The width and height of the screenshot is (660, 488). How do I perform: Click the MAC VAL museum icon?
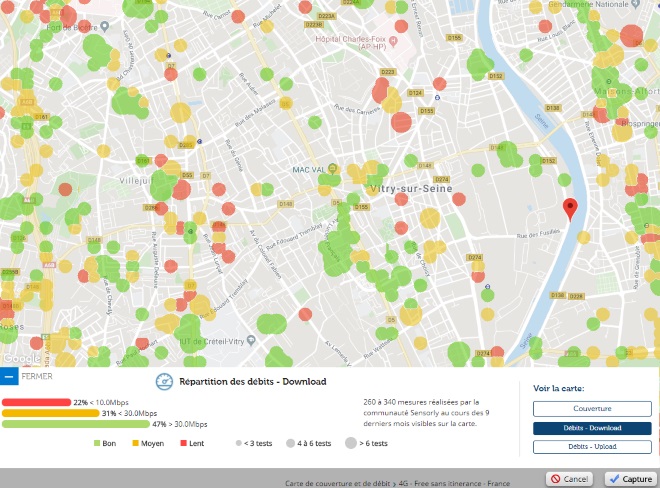pos(332,169)
